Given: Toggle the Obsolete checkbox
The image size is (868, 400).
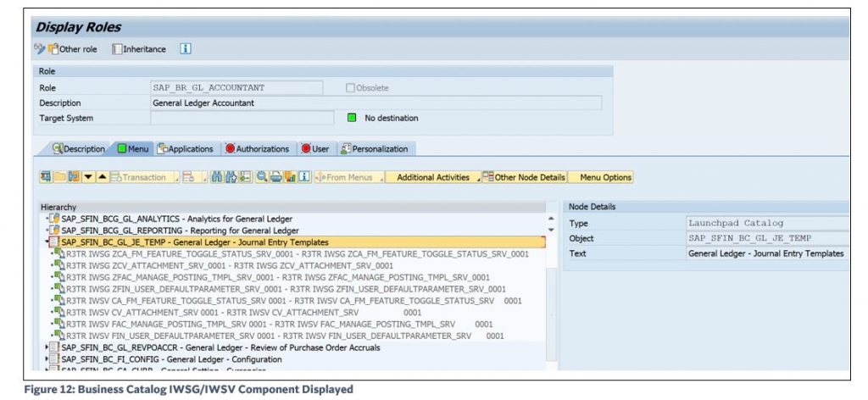Looking at the screenshot, I should pos(350,88).
